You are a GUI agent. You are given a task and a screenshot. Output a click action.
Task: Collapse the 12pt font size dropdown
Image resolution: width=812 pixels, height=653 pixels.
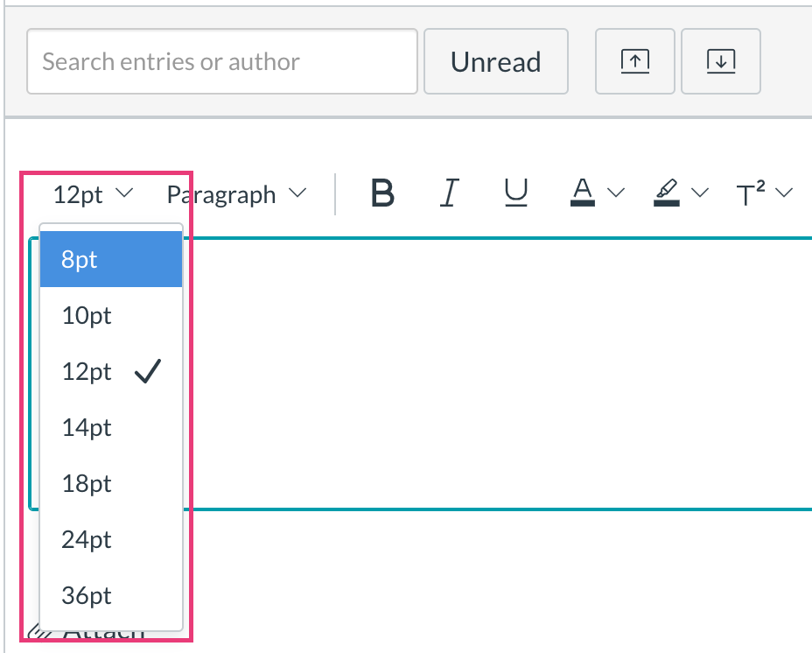[94, 195]
